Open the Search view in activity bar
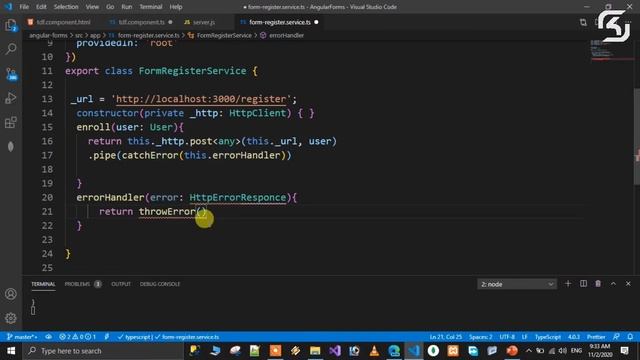The image size is (640, 360). point(11,49)
